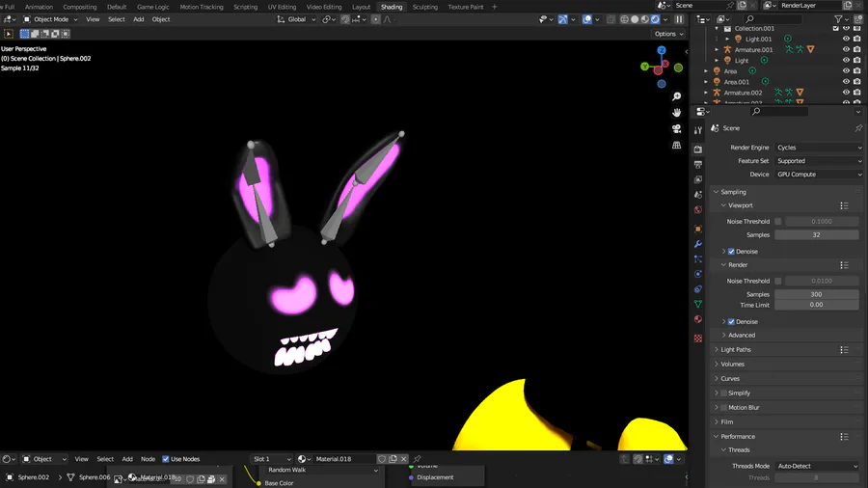Select wireframe viewport shading
868x488 pixels.
click(624, 19)
